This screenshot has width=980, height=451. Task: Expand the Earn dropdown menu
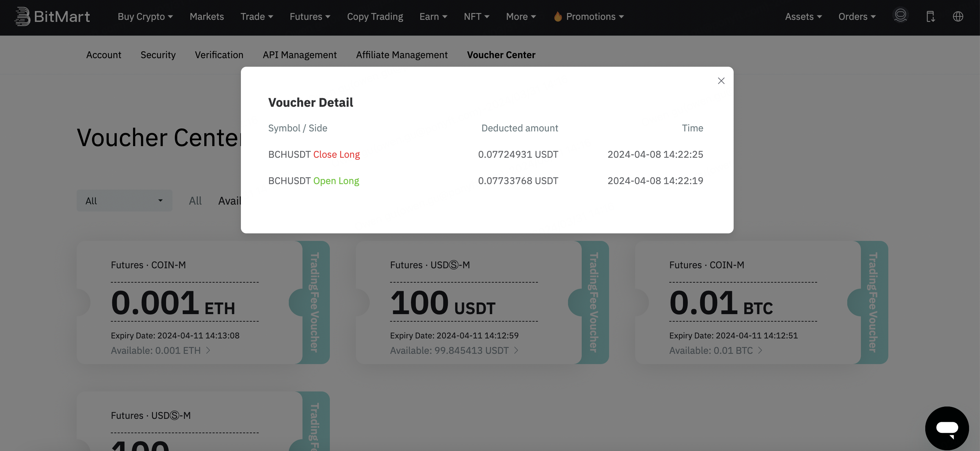click(433, 16)
